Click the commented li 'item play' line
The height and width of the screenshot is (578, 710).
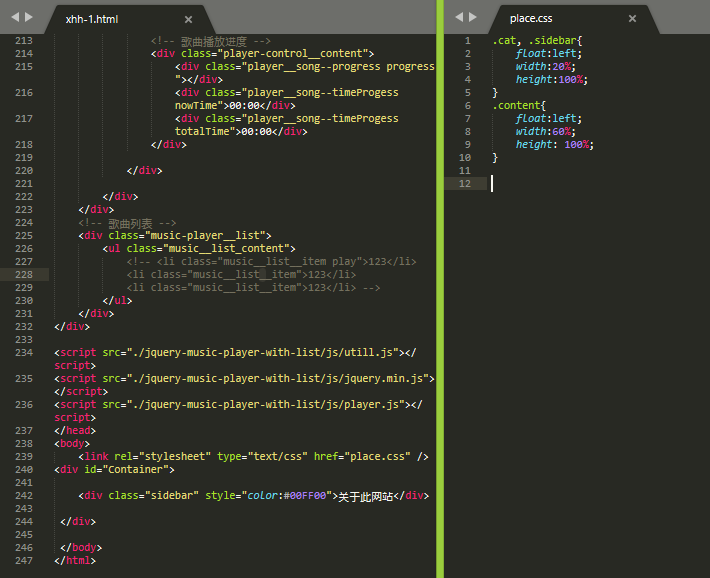[x=271, y=262]
